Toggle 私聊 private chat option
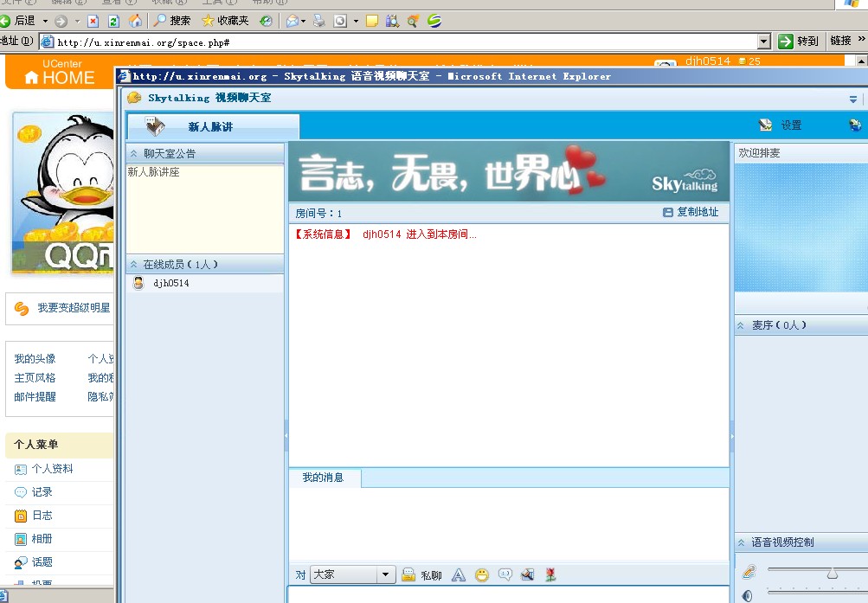868x603 pixels. tap(421, 575)
